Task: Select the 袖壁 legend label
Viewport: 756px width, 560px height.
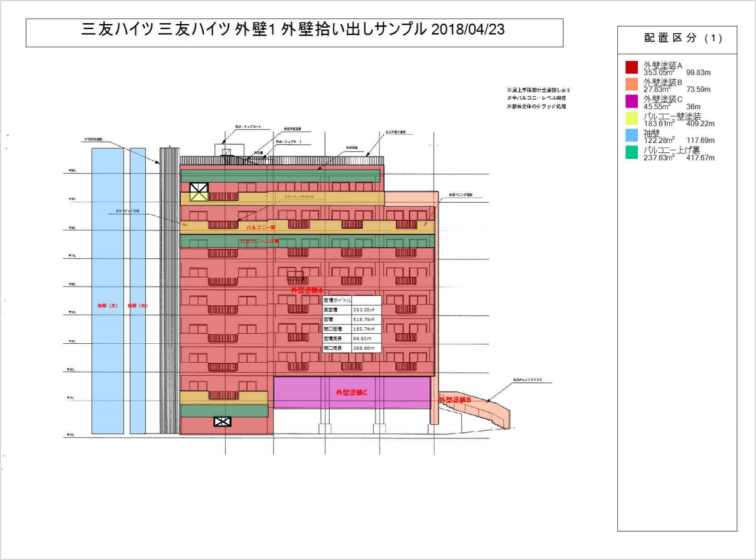Action: click(653, 134)
